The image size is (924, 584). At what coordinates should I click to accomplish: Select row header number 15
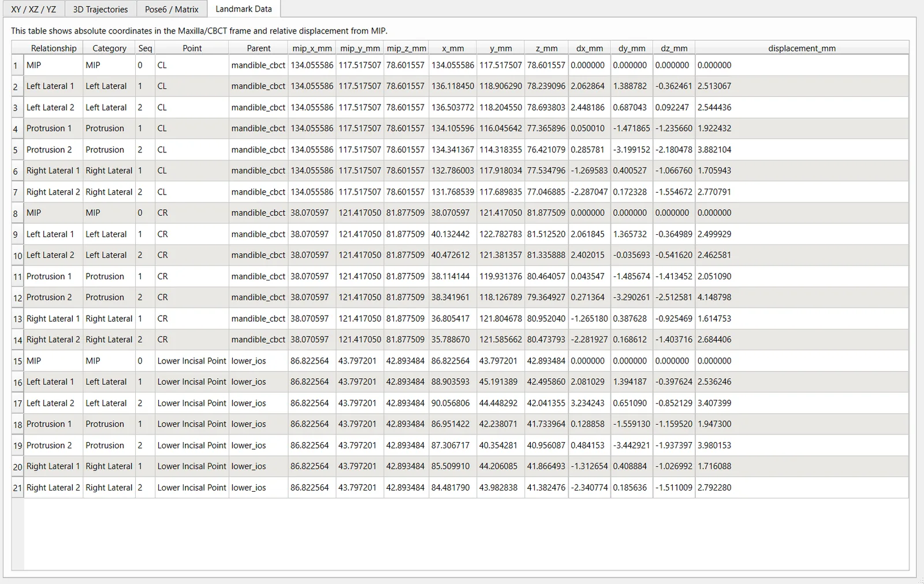tap(17, 361)
